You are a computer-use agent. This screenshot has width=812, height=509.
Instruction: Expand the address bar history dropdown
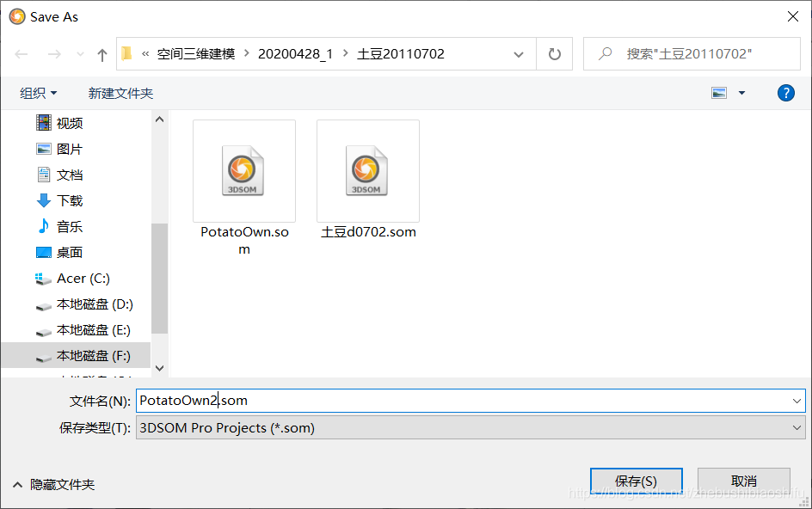519,54
